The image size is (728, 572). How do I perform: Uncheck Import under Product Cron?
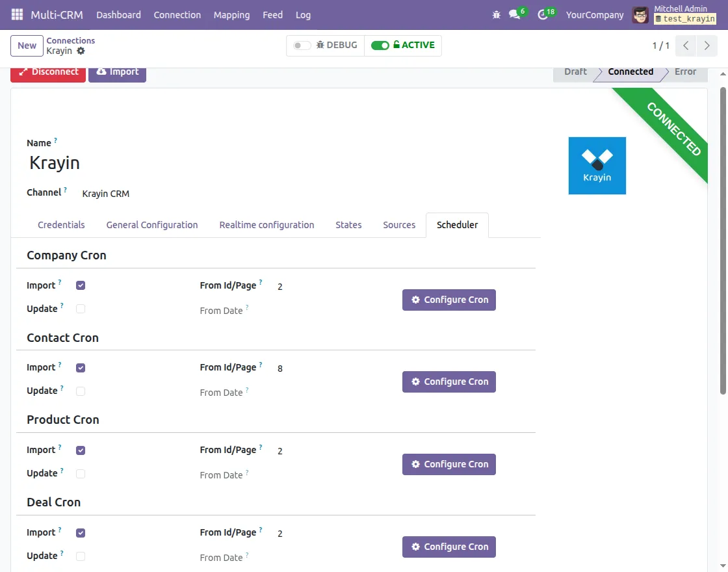(x=81, y=450)
